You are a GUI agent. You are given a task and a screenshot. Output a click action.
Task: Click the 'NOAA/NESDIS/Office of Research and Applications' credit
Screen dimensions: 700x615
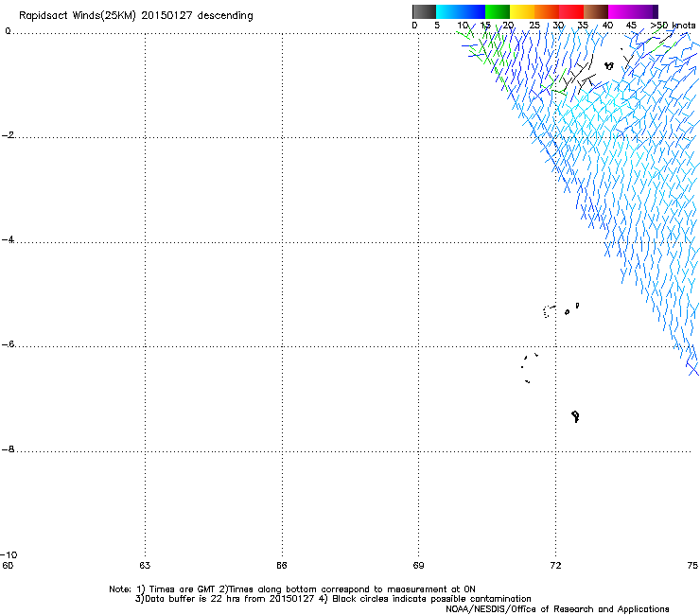pyautogui.click(x=557, y=609)
